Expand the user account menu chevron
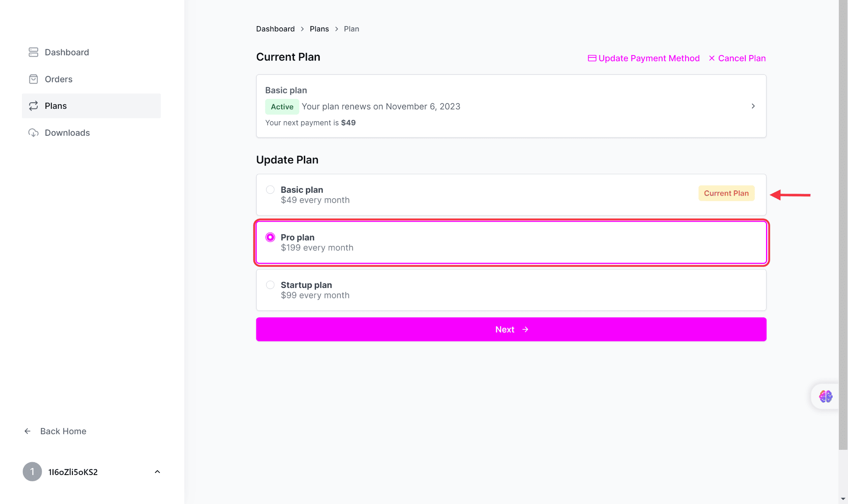 [157, 472]
